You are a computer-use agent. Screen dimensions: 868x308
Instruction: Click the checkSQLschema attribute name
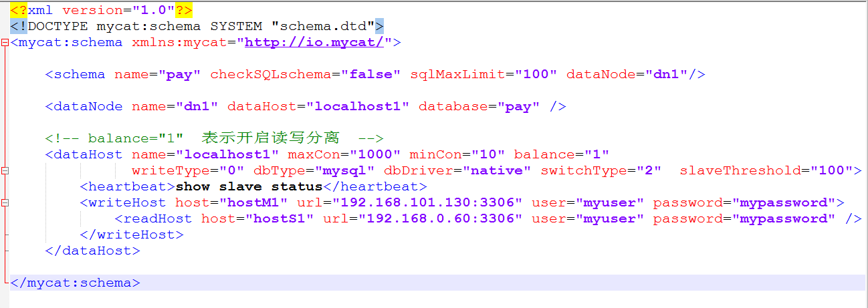point(271,75)
